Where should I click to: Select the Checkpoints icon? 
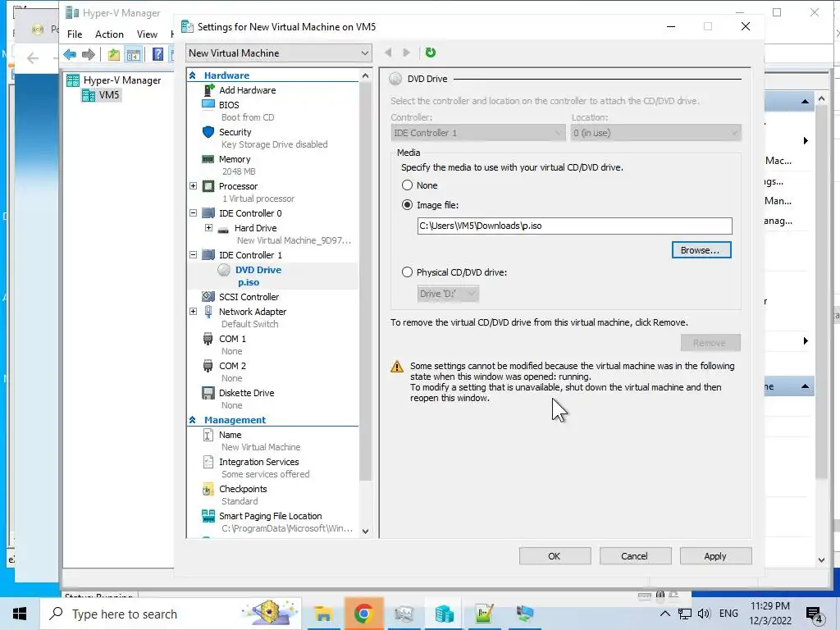(208, 489)
